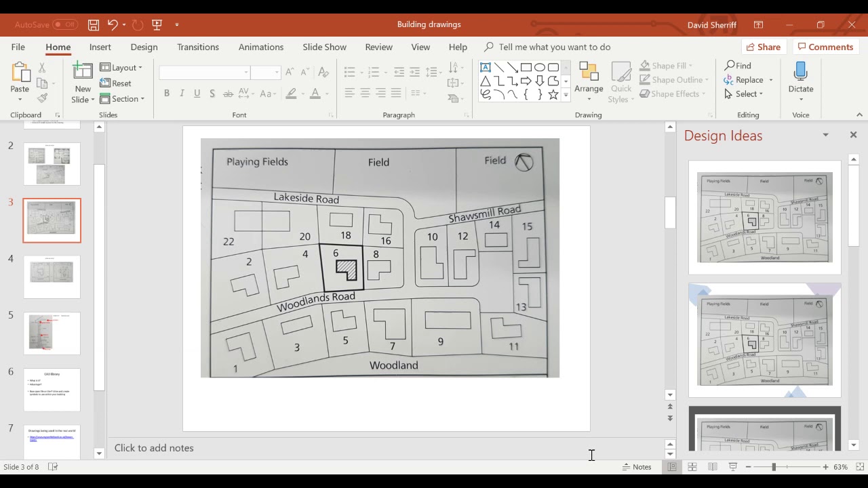Click the Format Painter brush
This screenshot has height=488, width=868.
pyautogui.click(x=42, y=98)
